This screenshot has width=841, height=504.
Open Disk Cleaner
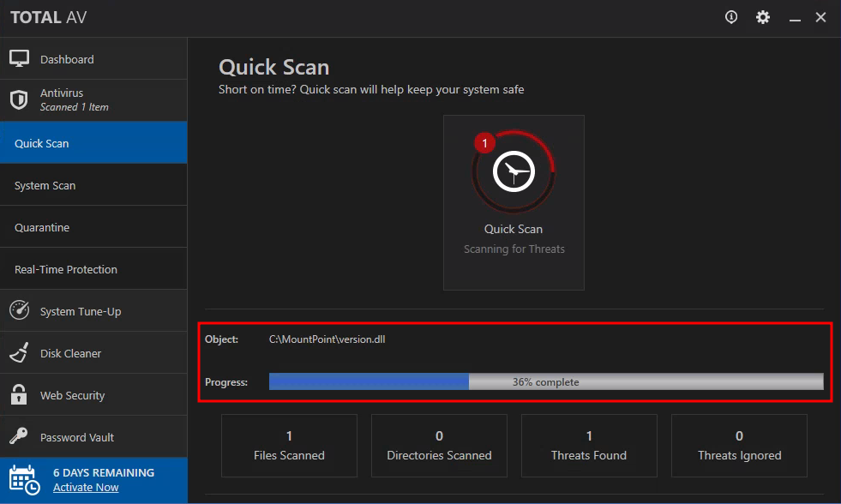[x=93, y=353]
